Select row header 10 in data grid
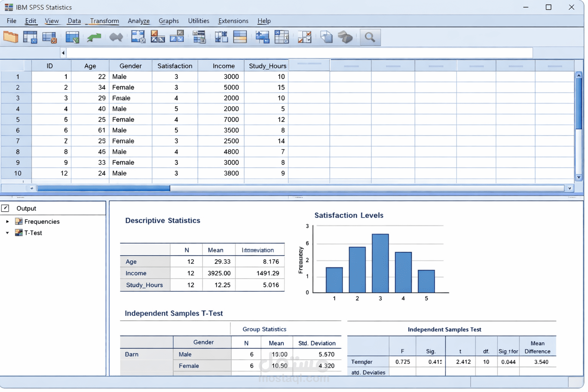The image size is (588, 392). point(16,173)
